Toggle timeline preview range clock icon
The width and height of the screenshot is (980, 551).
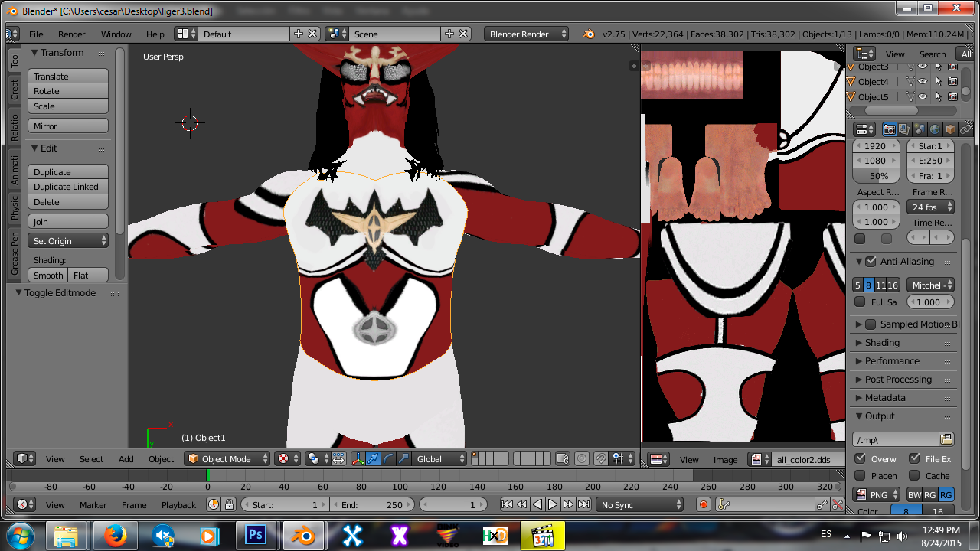214,504
